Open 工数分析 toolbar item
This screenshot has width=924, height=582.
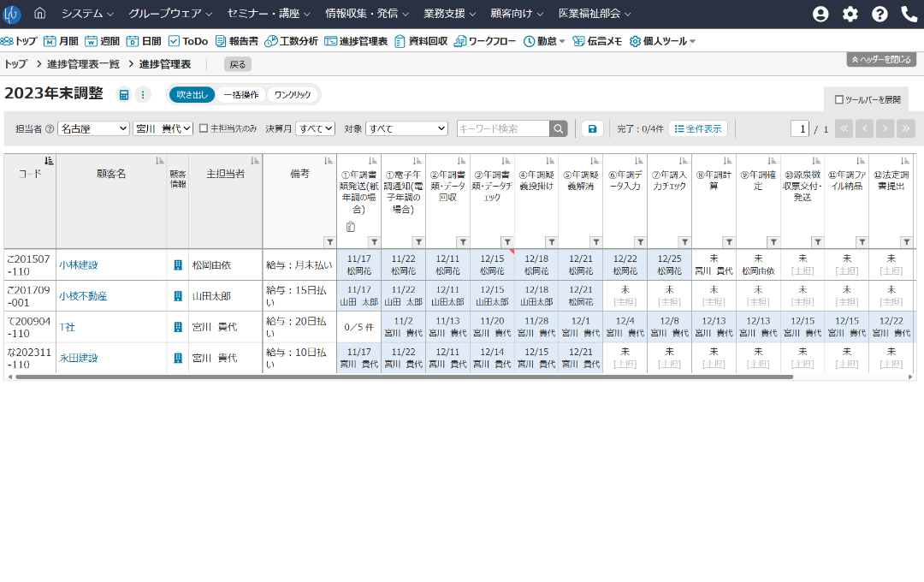tap(292, 41)
